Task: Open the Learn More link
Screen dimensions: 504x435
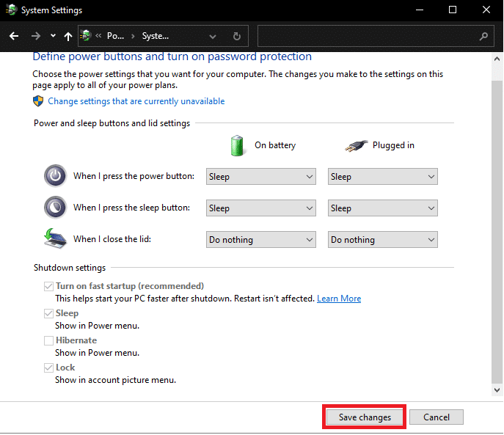Action: coord(339,299)
